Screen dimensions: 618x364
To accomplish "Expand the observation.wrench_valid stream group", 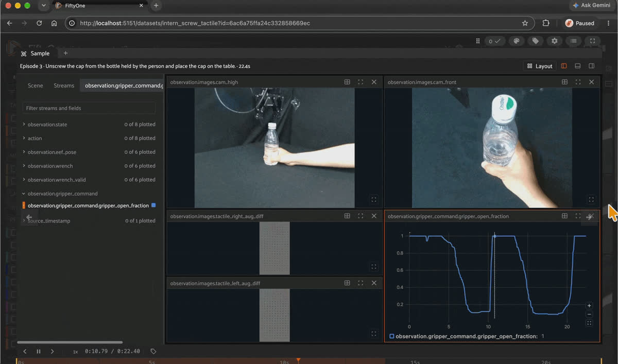I will [24, 180].
